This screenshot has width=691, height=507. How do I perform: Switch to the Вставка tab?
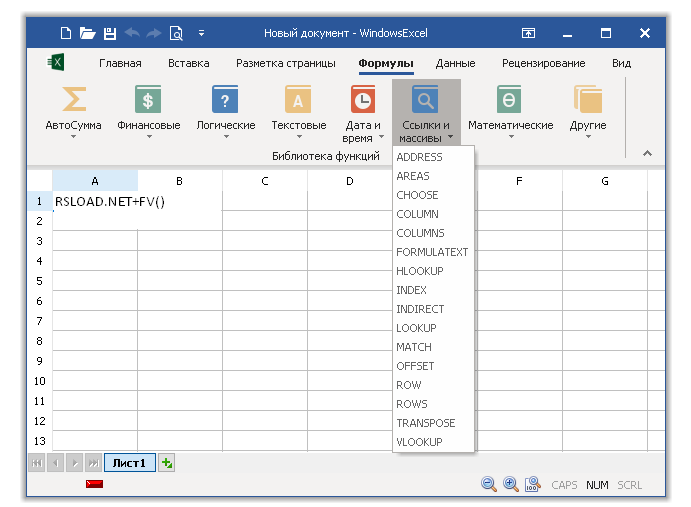click(189, 63)
